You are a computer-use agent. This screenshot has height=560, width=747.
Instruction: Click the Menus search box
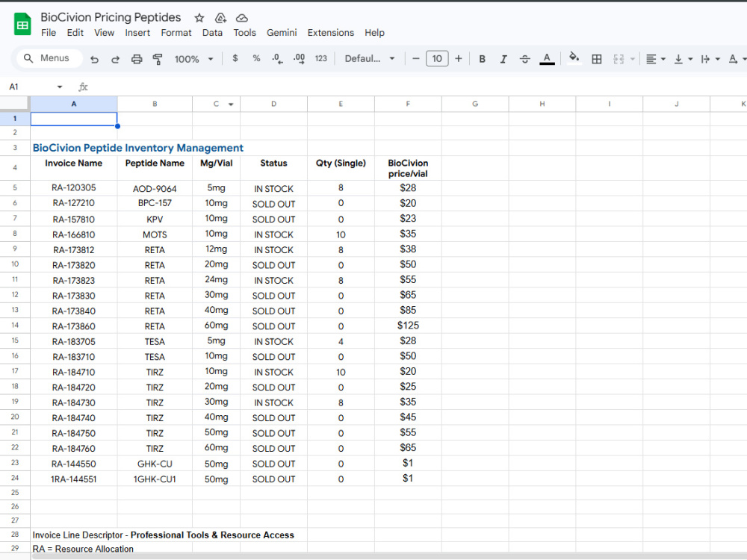coord(50,58)
